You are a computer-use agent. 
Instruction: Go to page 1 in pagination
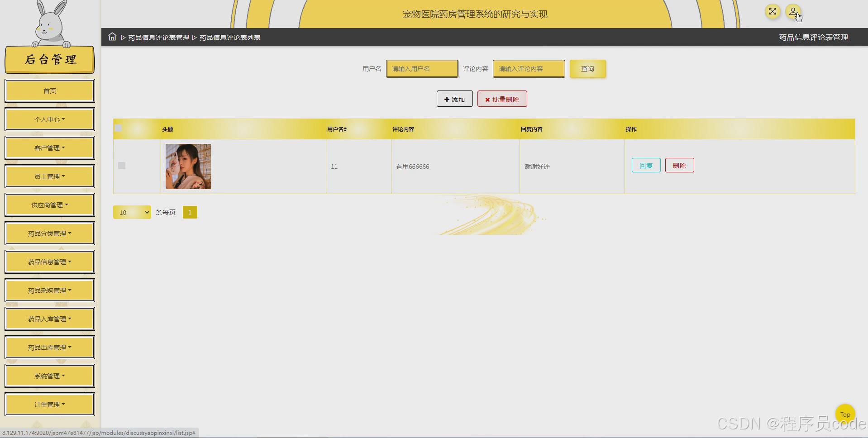click(x=190, y=212)
